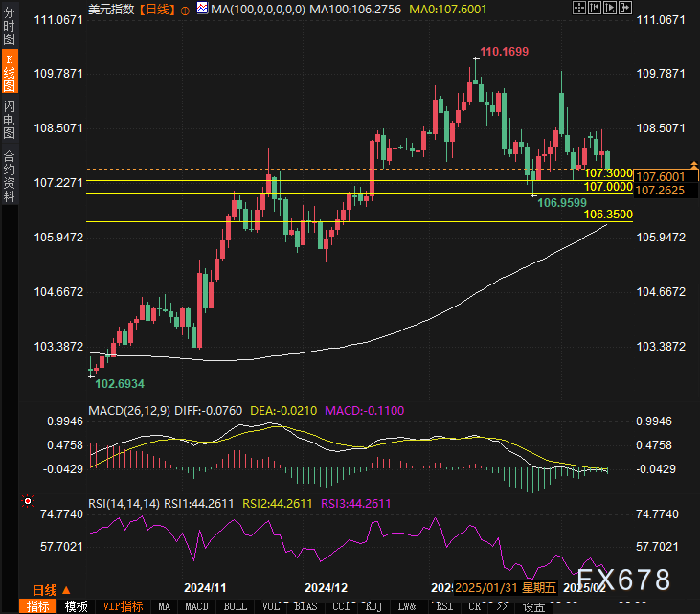Expand more indicators with the >> arrow

(501, 606)
